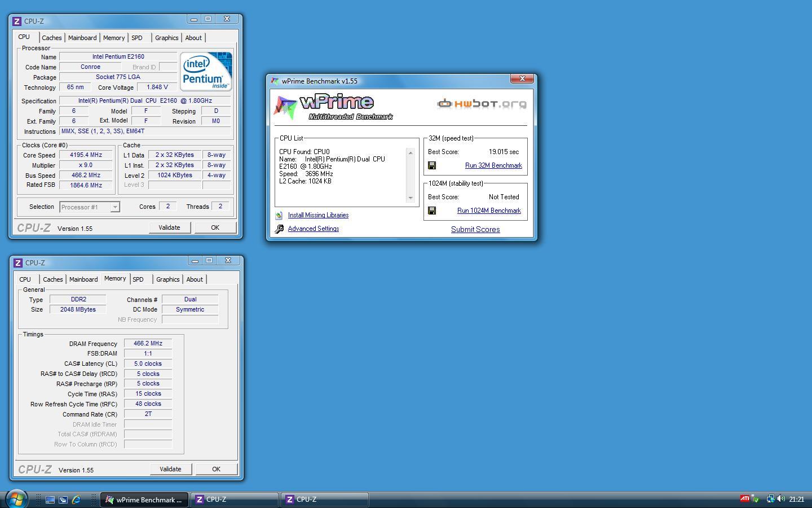Click CPU List scrollbar up arrow
The image size is (812, 508).
tap(411, 153)
